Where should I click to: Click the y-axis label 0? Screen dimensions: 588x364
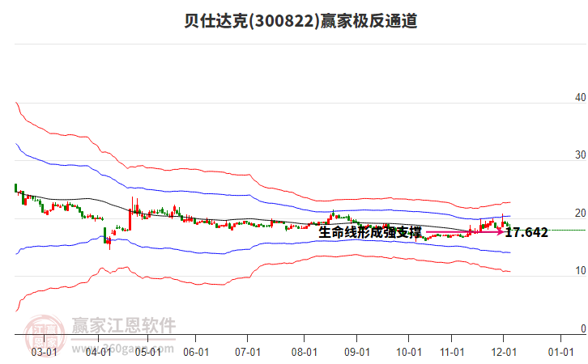tap(583, 328)
